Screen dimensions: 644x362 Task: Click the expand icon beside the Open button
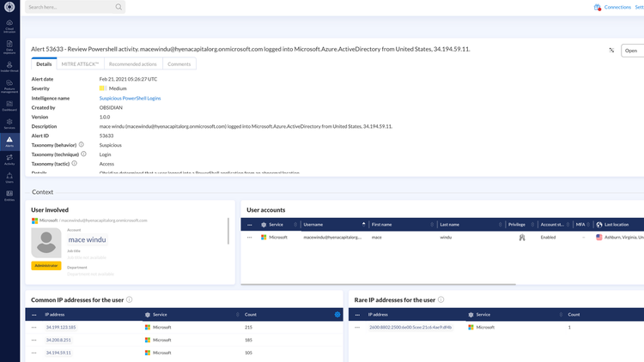(x=611, y=50)
